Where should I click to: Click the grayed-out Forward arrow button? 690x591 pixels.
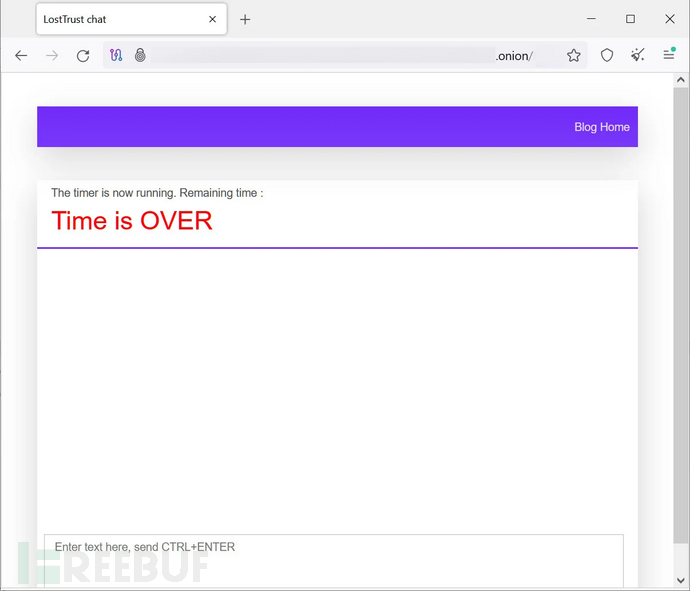tap(52, 56)
